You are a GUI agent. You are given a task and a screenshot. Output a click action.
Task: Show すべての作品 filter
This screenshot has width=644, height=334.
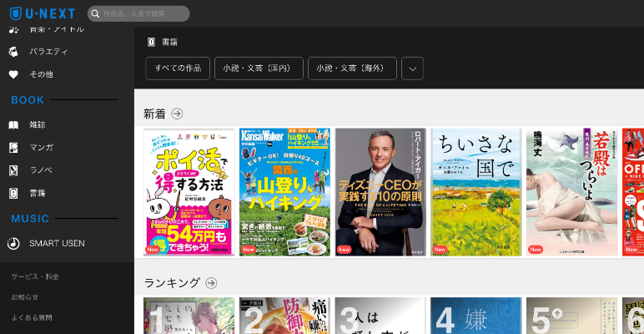pyautogui.click(x=178, y=68)
